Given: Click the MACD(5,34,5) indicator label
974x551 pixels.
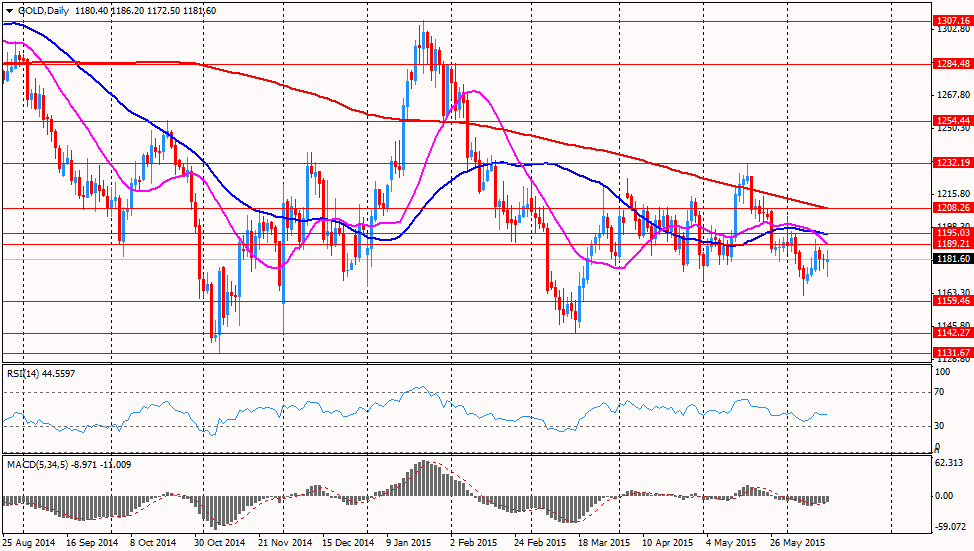Looking at the screenshot, I should [x=69, y=465].
